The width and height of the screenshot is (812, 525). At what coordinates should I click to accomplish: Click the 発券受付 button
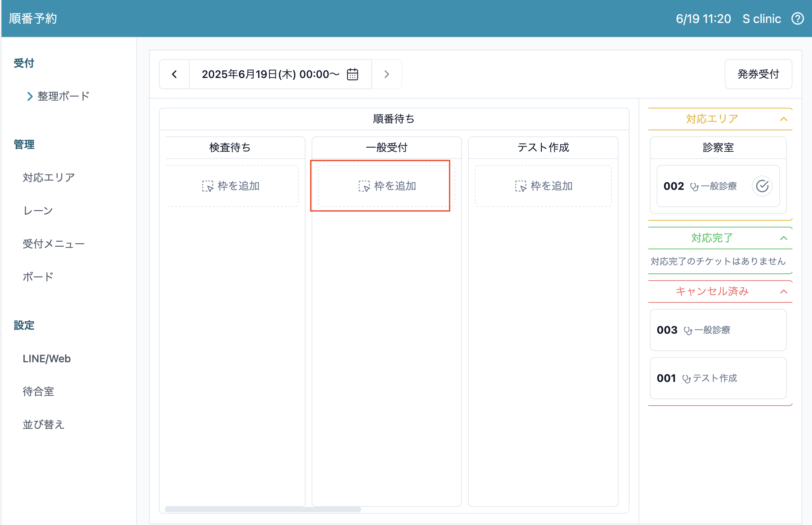758,74
